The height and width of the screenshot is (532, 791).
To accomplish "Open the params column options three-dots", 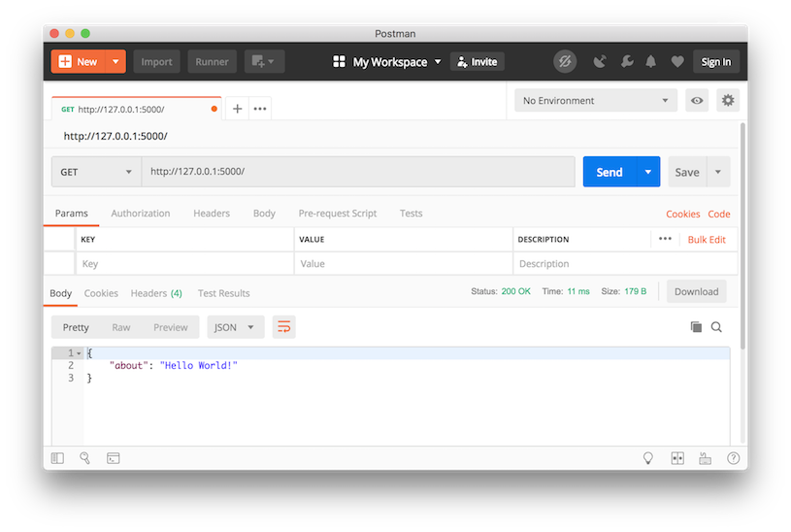I will (x=665, y=239).
